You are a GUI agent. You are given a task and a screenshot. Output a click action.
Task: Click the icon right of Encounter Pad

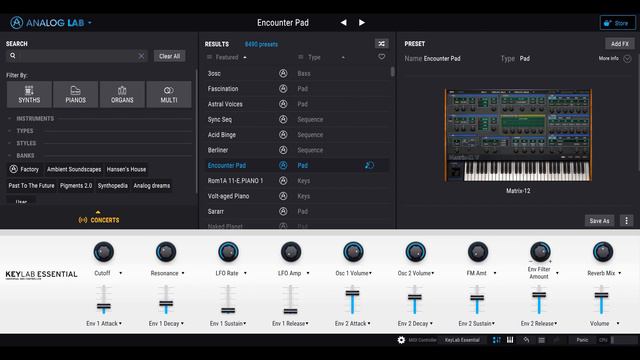[x=369, y=165]
